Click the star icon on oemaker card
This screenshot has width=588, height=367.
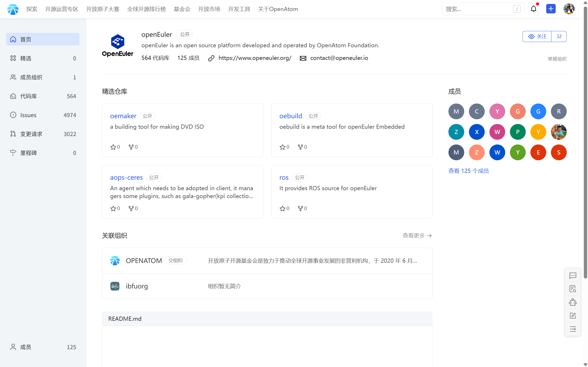[x=113, y=147]
